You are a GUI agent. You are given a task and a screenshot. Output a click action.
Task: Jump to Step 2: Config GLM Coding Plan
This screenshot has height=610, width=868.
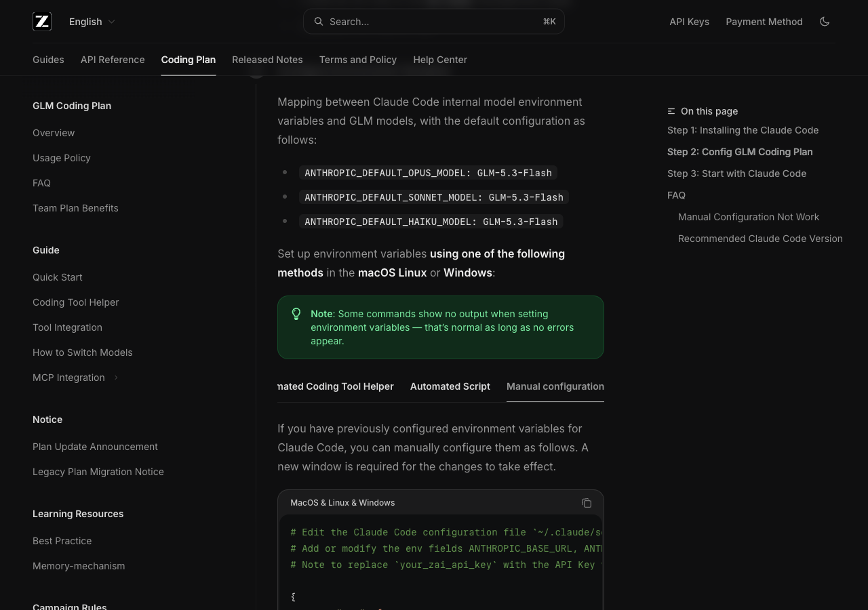pyautogui.click(x=740, y=152)
